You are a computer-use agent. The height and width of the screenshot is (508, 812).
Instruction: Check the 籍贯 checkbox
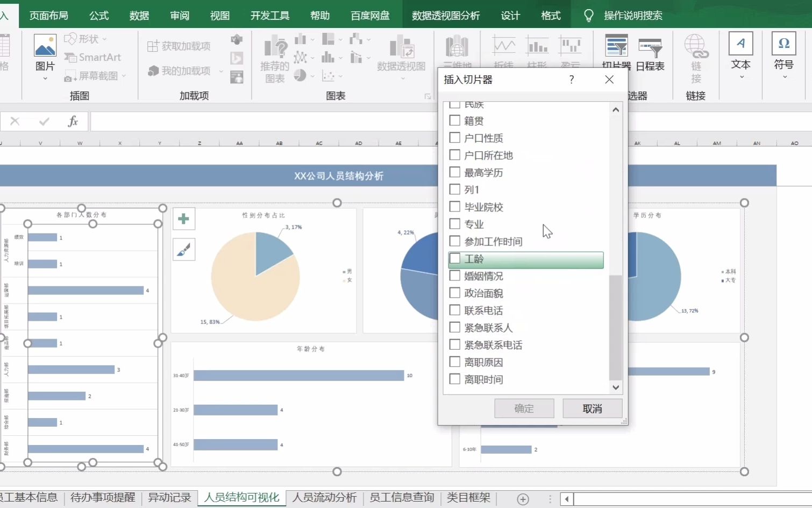click(x=454, y=121)
